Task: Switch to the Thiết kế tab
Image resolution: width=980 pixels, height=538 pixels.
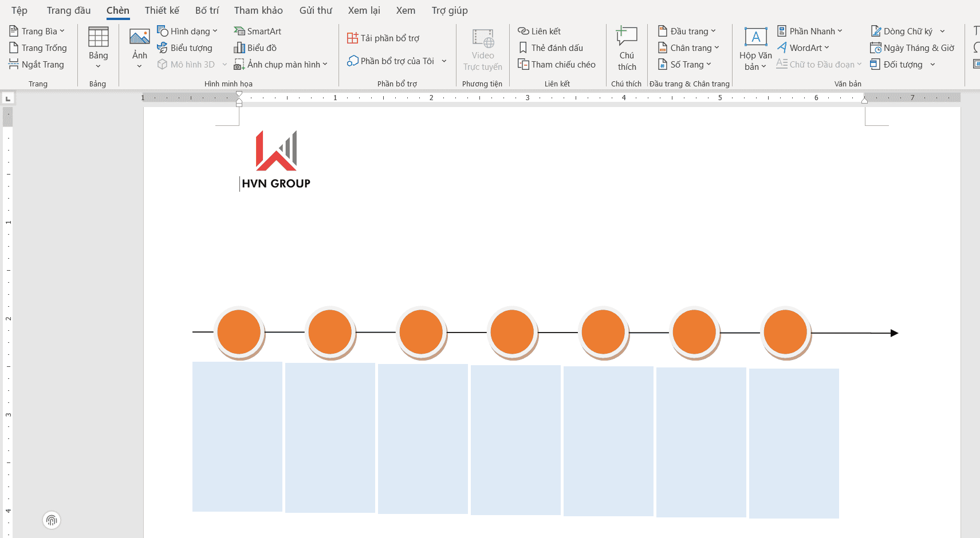Action: tap(162, 10)
